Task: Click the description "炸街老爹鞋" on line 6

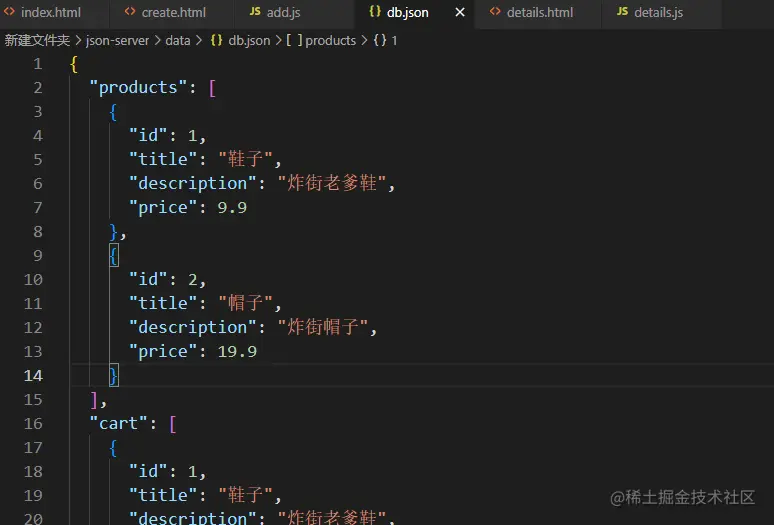Action: [332, 184]
